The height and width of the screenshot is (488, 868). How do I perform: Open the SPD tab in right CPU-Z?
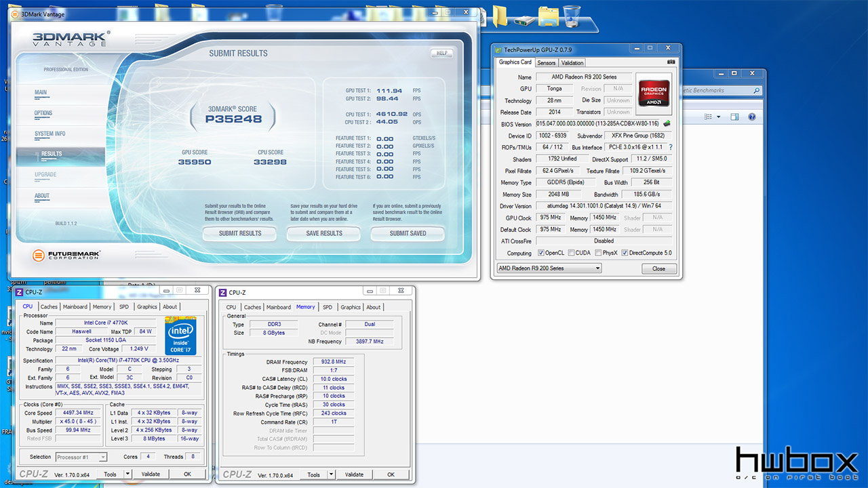(328, 307)
